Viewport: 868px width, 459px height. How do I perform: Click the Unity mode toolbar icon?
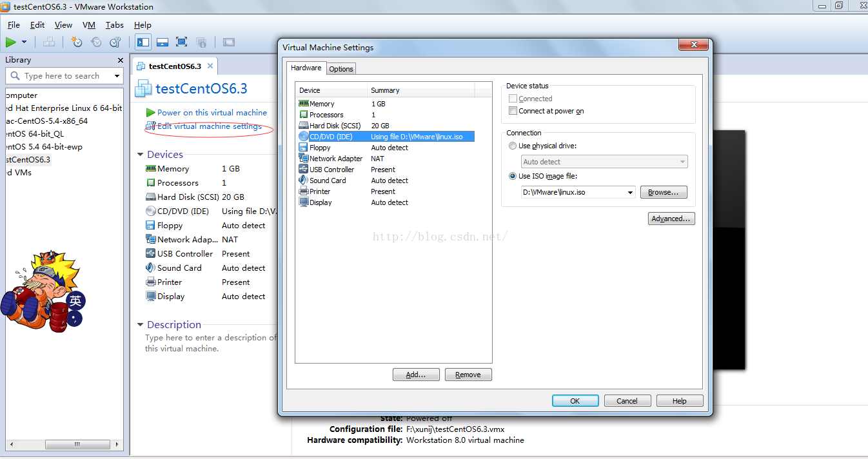[201, 42]
